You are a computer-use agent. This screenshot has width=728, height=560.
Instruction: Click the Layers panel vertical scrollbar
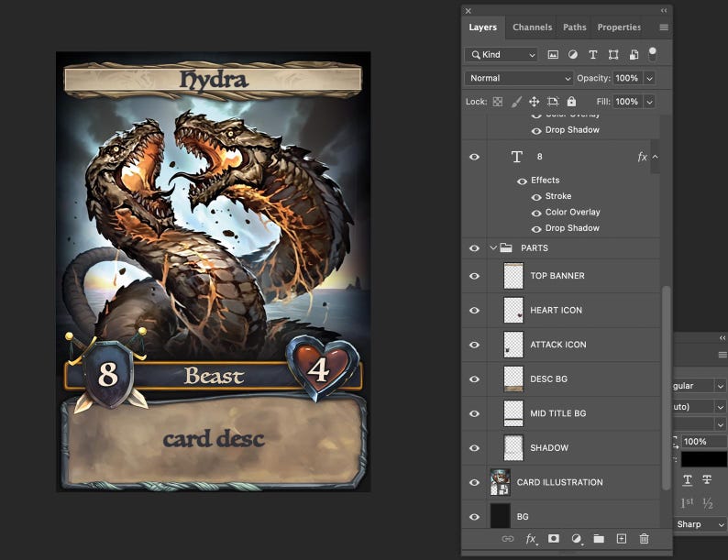coord(667,388)
